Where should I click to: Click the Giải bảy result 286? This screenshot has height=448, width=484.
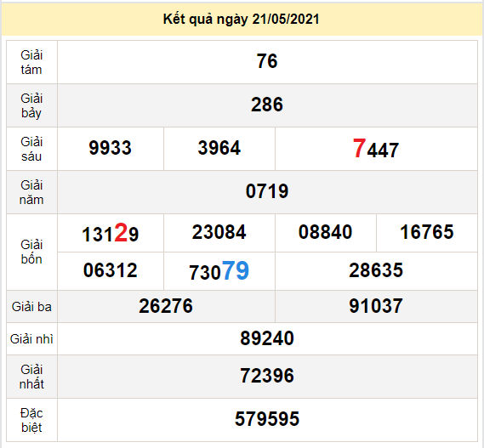click(267, 105)
